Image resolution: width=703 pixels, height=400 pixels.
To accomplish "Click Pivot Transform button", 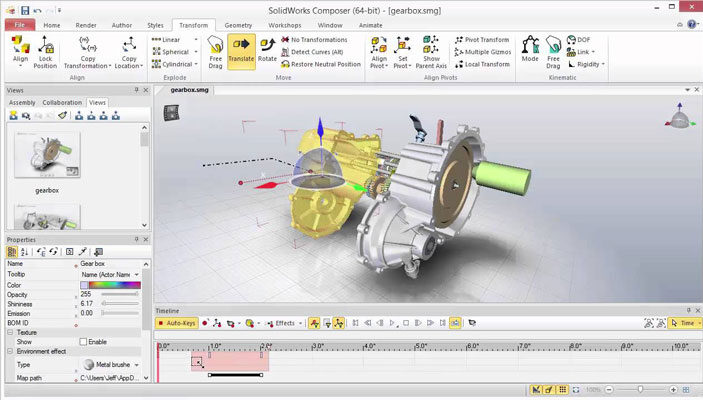I will coord(482,39).
